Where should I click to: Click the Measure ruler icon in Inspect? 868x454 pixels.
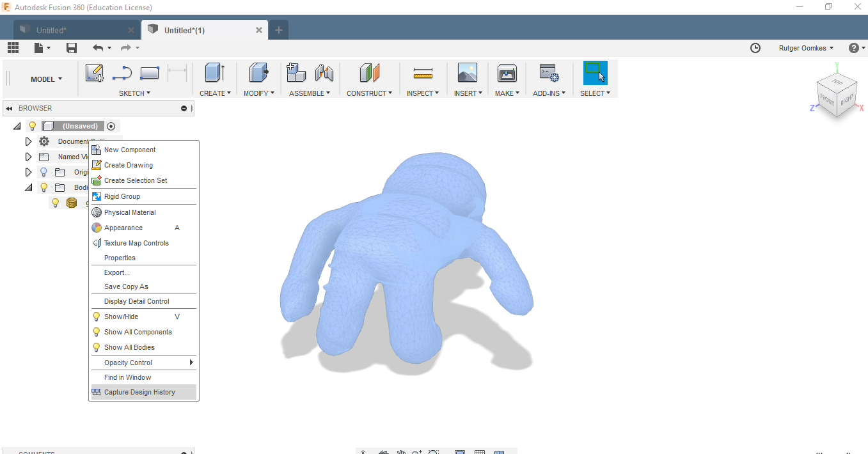coord(423,73)
